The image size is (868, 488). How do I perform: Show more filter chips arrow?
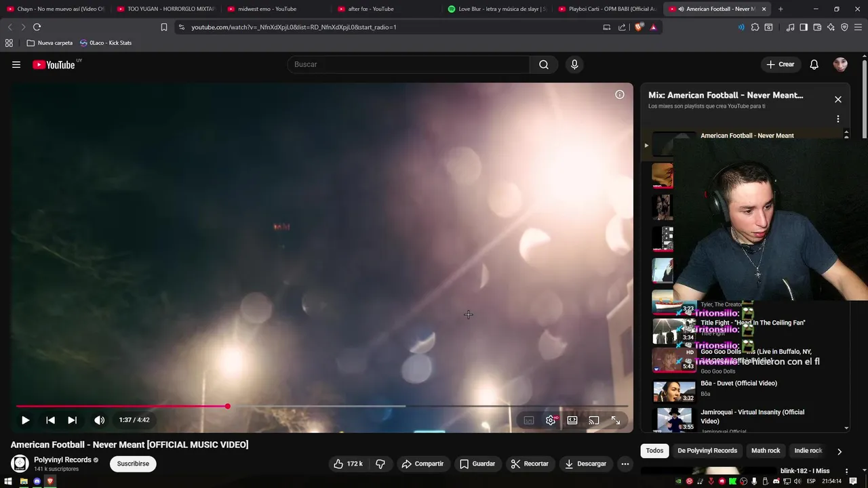[x=839, y=451]
